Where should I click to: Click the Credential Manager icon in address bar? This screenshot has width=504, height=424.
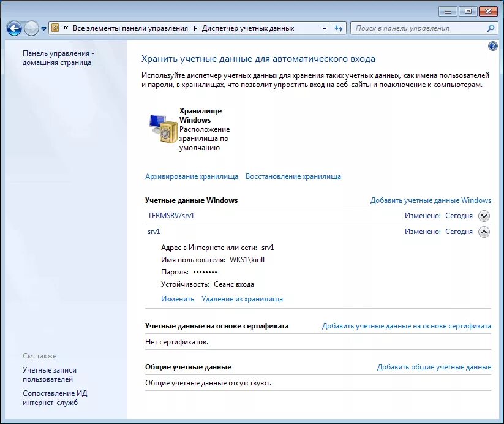(x=55, y=28)
